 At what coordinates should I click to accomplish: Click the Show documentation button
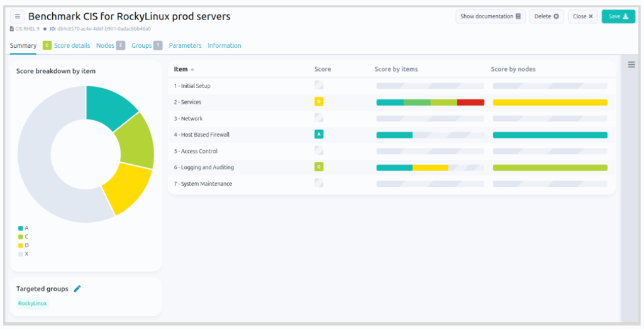491,16
